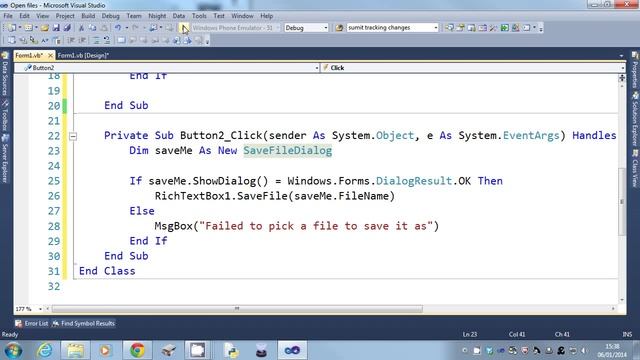This screenshot has width=640, height=360.
Task: Open the Find Symbol Results panel
Action: [x=84, y=323]
